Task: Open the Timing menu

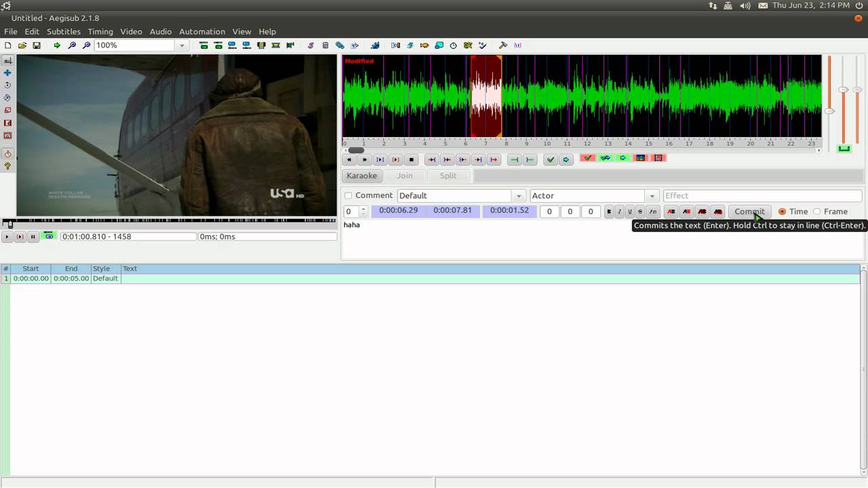Action: click(x=100, y=31)
